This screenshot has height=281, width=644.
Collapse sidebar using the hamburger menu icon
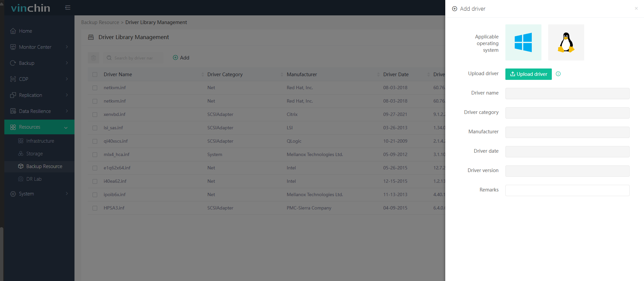click(68, 8)
